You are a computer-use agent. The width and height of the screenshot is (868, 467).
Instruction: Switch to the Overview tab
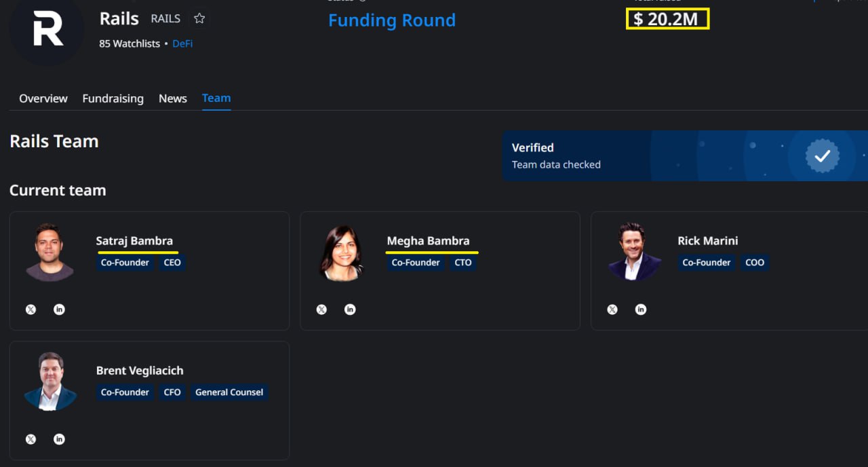pyautogui.click(x=43, y=98)
